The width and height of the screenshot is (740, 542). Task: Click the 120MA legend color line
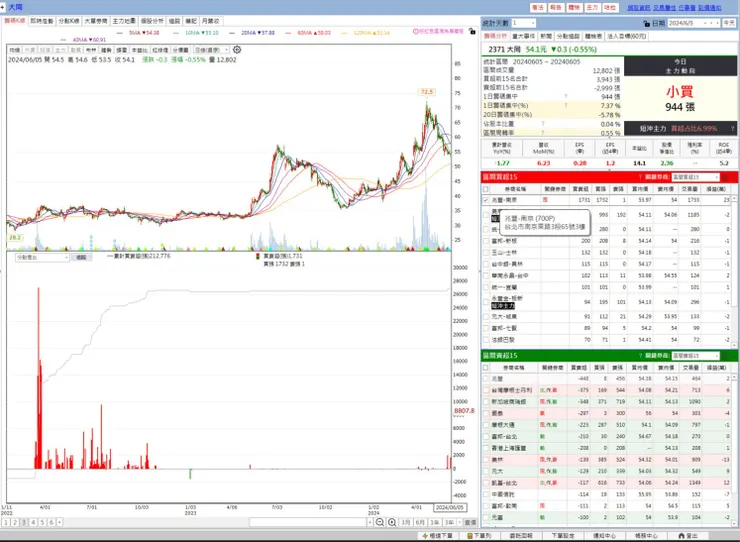[x=344, y=33]
